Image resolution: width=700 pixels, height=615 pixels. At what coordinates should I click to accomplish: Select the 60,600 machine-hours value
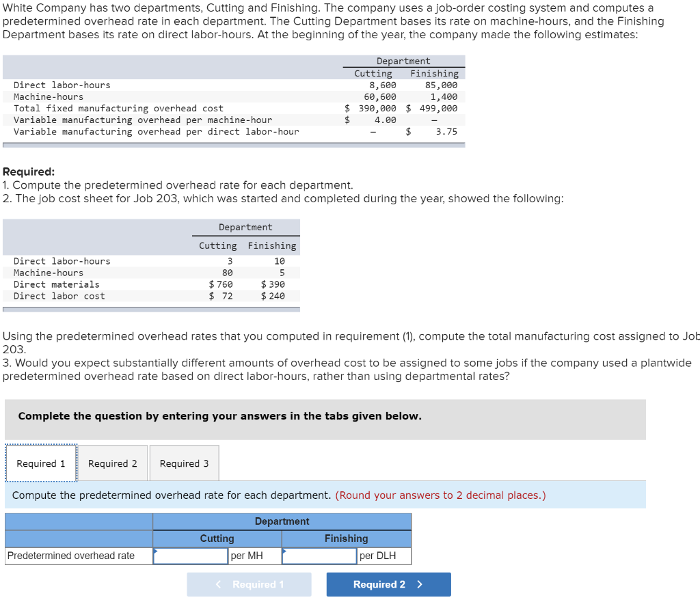click(x=380, y=96)
